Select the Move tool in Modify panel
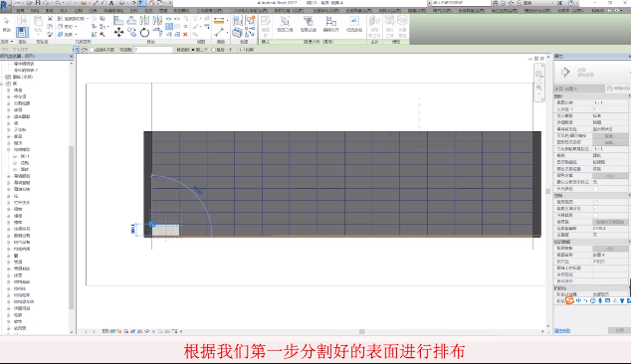This screenshot has height=364, width=631. [x=118, y=32]
